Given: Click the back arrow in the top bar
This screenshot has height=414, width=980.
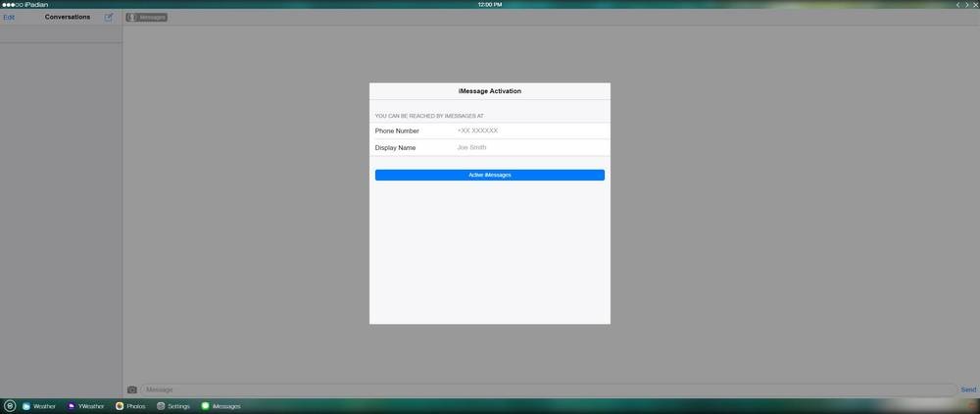Looking at the screenshot, I should tap(958, 4).
